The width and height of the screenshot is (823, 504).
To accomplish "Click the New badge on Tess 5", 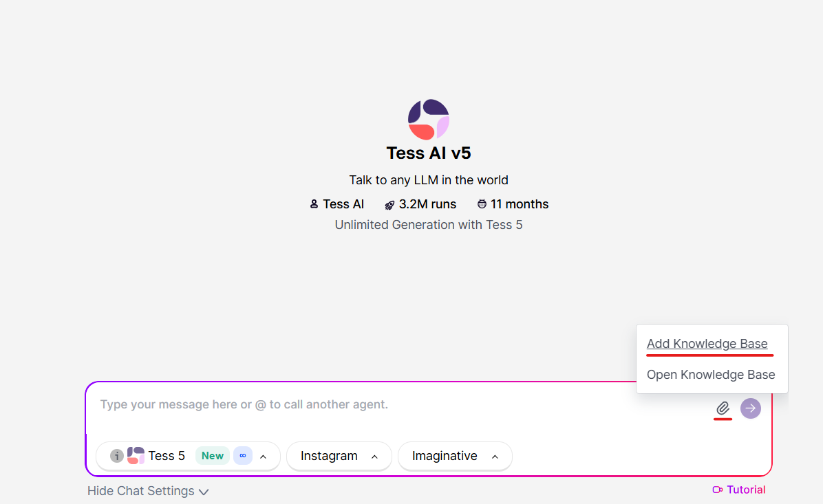I will coord(213,456).
